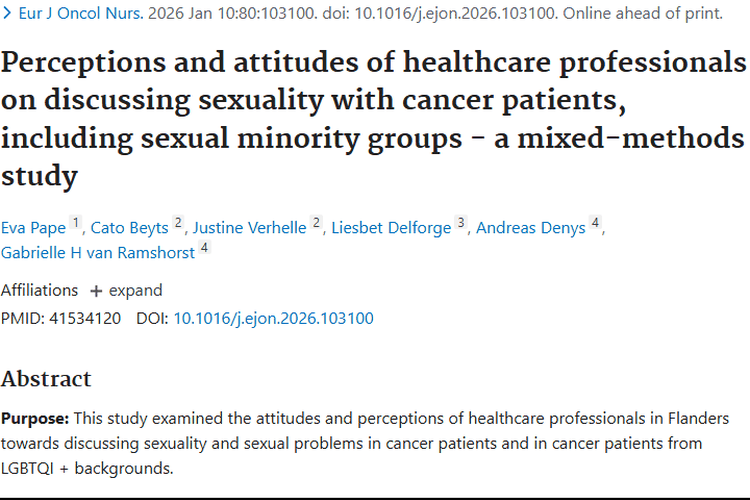This screenshot has width=750, height=500.
Task: Click affiliation superscript 4 after Andreas Denys
Action: [595, 223]
